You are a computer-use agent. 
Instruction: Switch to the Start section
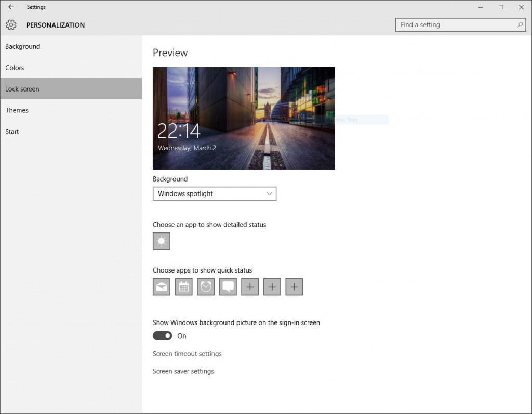71,132
